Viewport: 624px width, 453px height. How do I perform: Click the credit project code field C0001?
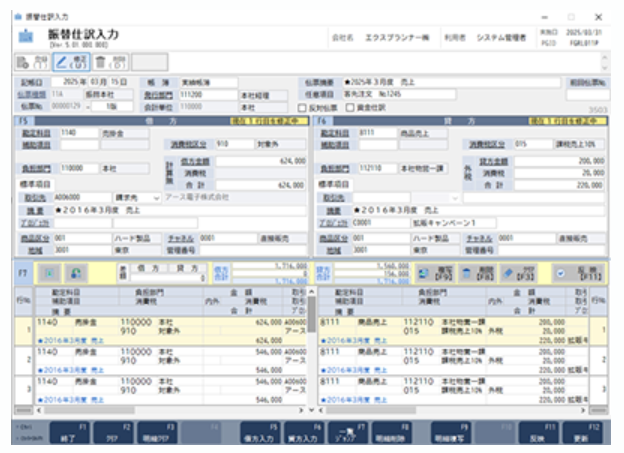pyautogui.click(x=380, y=223)
